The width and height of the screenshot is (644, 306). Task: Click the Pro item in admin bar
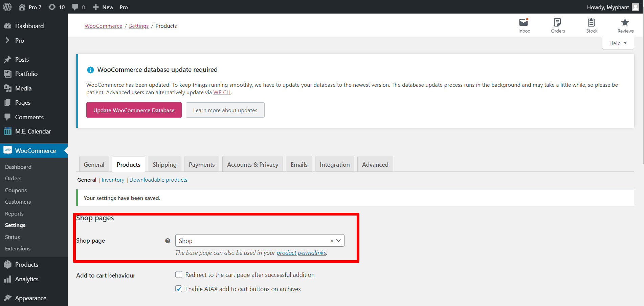(x=124, y=7)
